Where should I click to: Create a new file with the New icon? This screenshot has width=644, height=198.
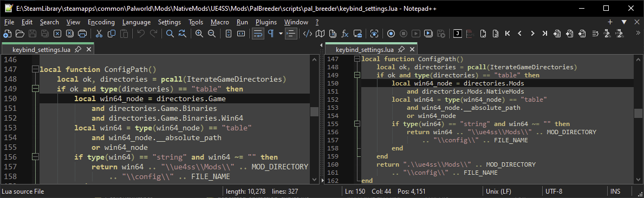pyautogui.click(x=8, y=34)
